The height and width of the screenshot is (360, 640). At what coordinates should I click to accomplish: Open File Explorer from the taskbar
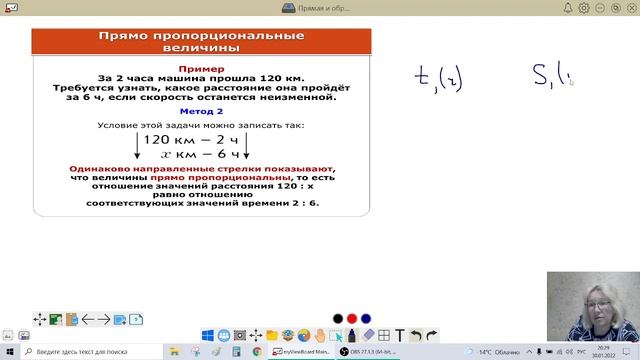[174, 351]
